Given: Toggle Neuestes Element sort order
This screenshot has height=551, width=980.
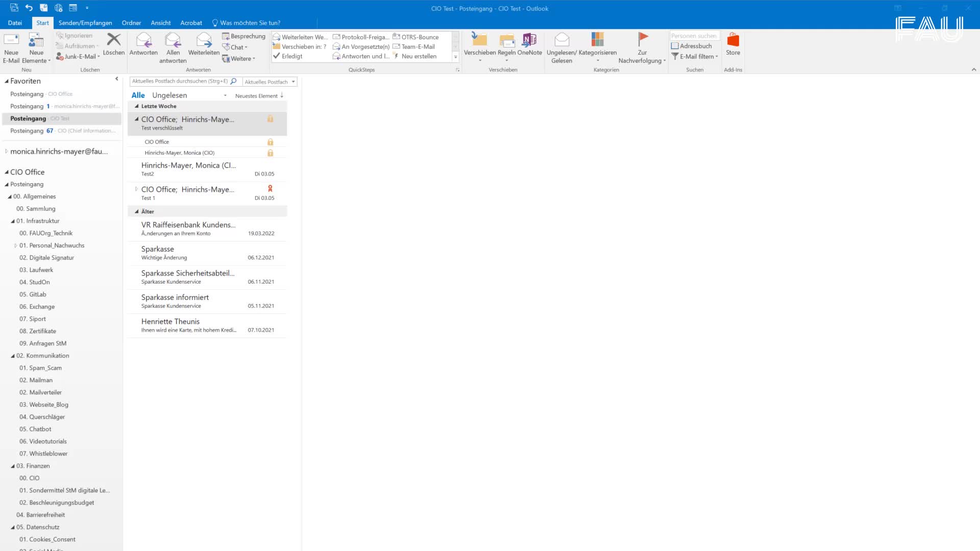Looking at the screenshot, I should (259, 96).
